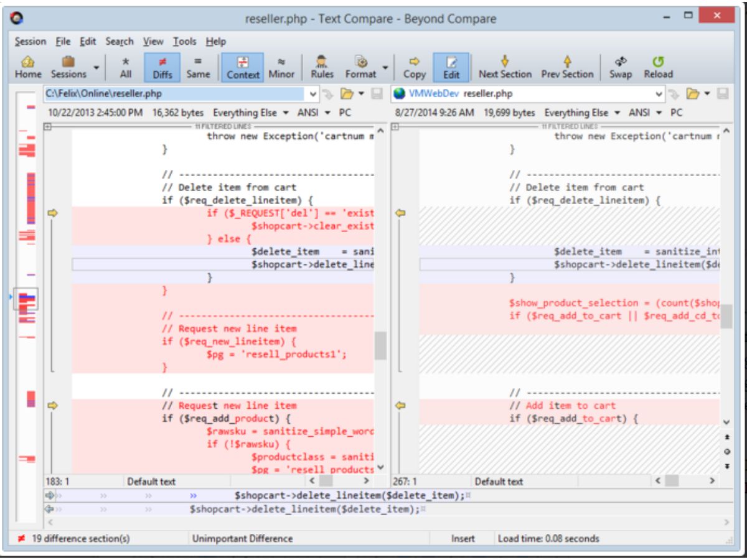Screen dimensions: 747x560
Task: Click the '183: 1' left cursor position
Action: (x=57, y=481)
